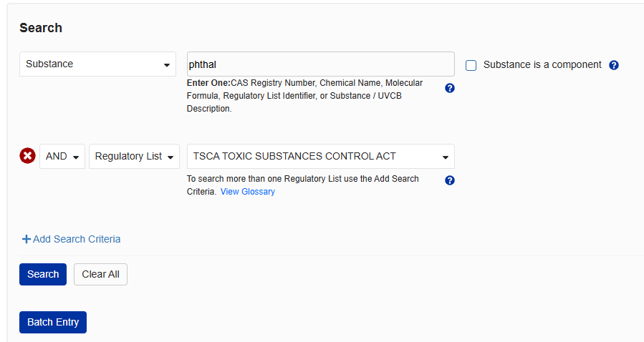Viewport: 644px width, 342px height.
Task: Click the Search heading text
Action: pyautogui.click(x=41, y=28)
